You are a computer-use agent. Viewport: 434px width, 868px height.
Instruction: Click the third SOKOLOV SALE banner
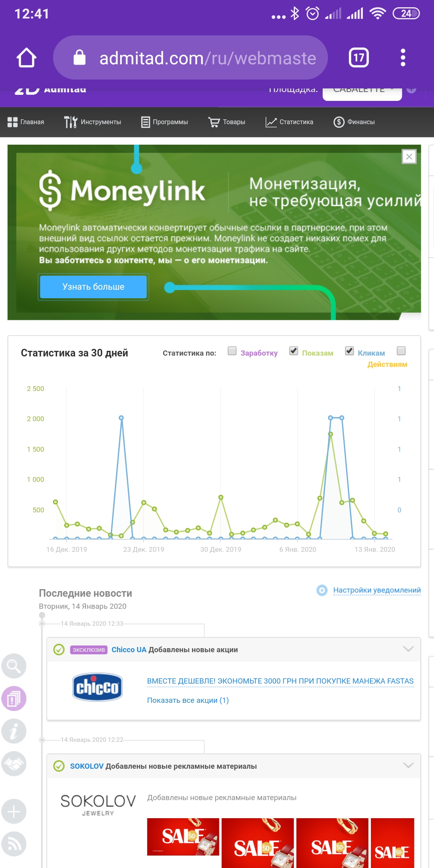[332, 843]
